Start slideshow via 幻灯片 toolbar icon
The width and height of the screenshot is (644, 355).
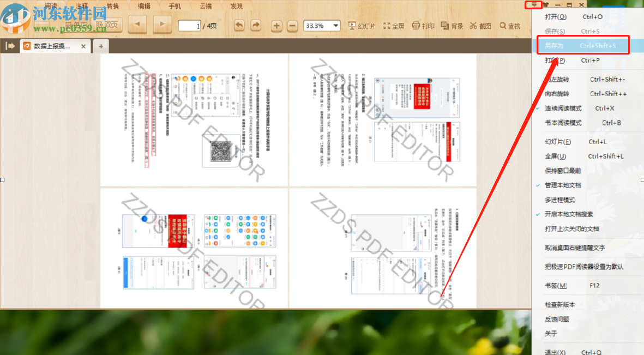click(362, 26)
